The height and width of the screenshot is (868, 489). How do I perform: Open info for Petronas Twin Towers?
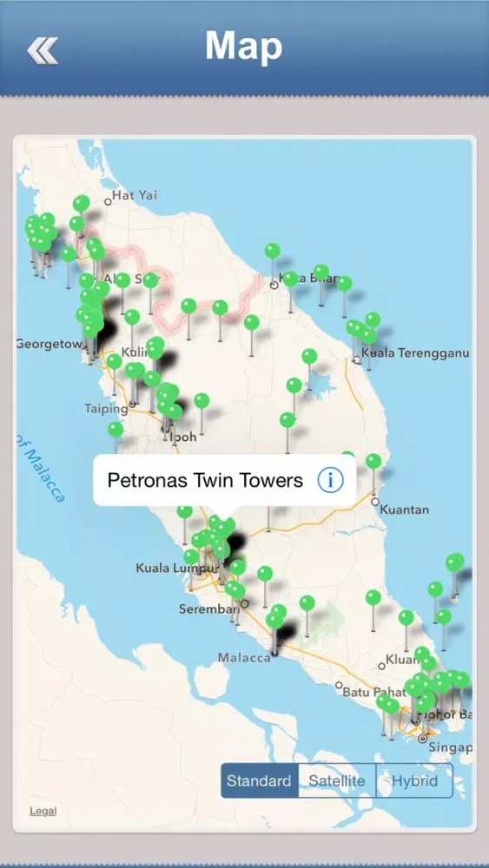(x=331, y=481)
